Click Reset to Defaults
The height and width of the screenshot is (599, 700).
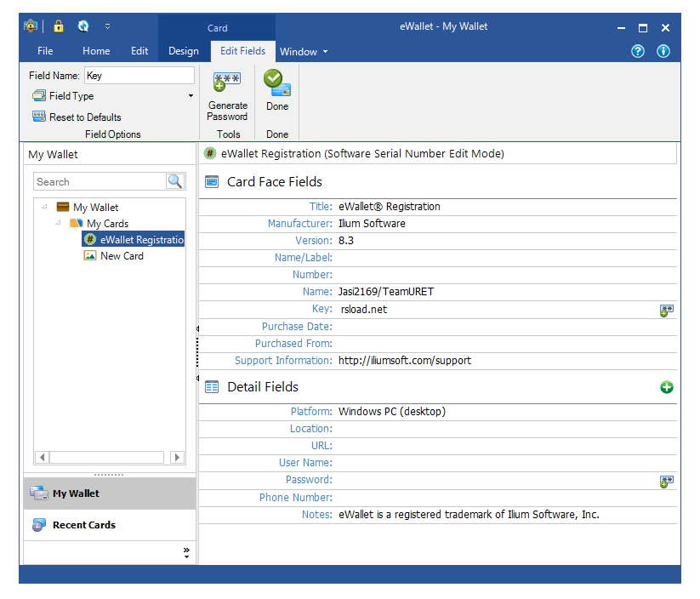[x=77, y=117]
